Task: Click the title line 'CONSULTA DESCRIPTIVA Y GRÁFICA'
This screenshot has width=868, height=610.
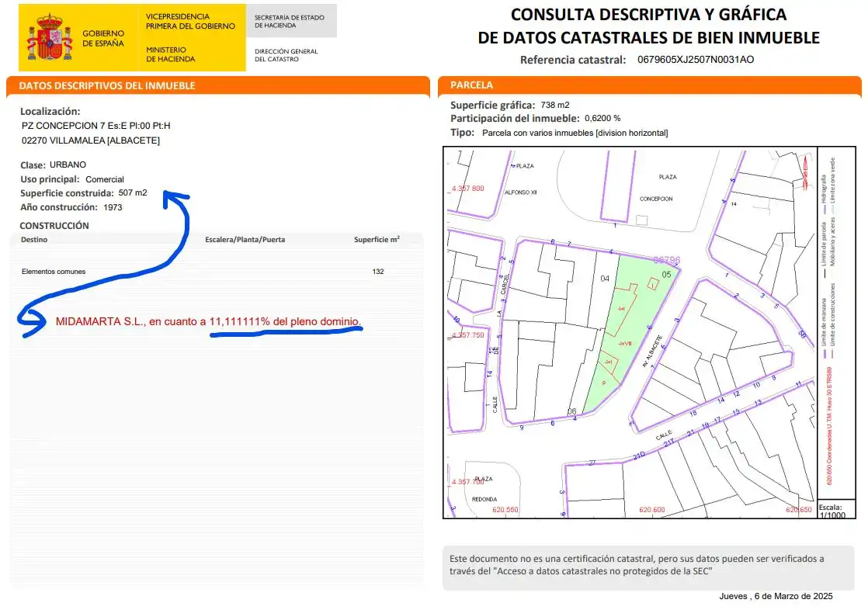Action: [x=648, y=15]
